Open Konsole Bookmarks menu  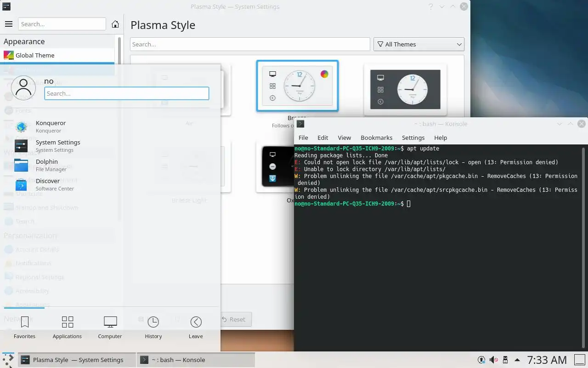[x=377, y=138]
